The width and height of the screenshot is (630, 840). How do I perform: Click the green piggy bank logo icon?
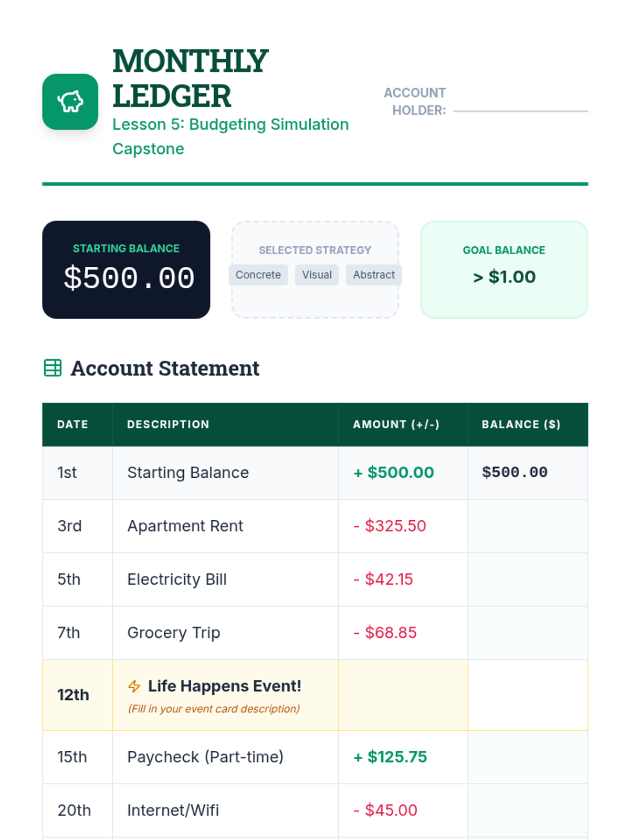(x=70, y=102)
